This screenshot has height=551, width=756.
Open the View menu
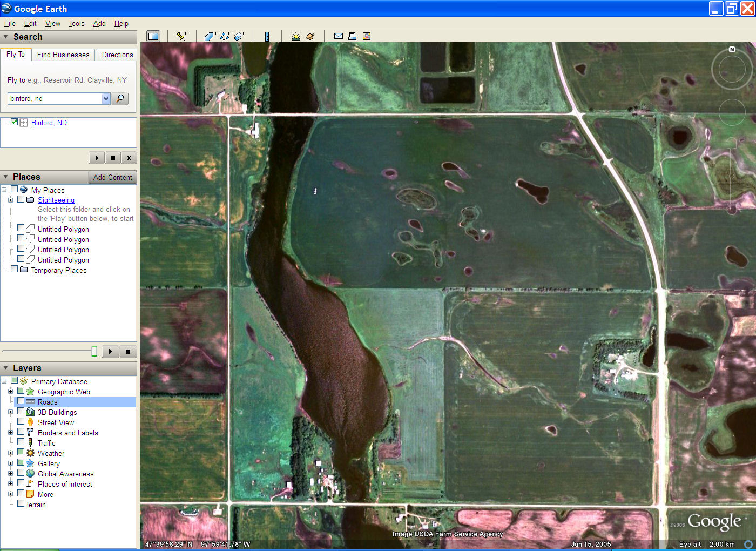click(53, 23)
